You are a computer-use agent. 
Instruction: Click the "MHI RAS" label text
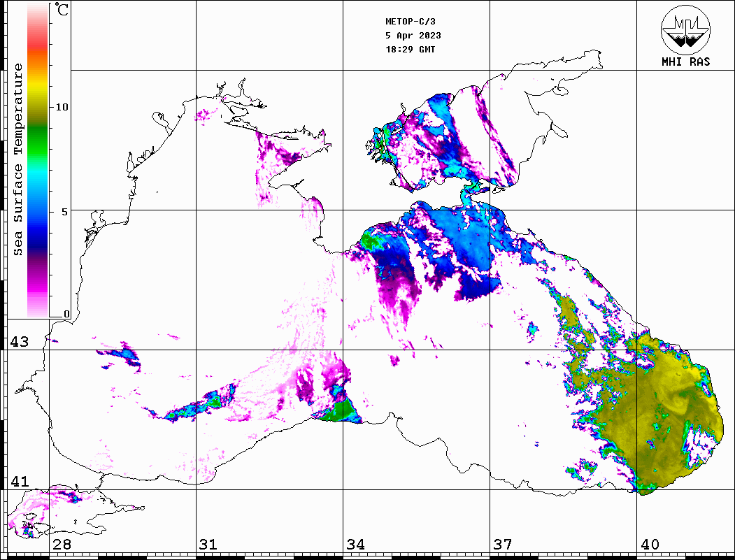[686, 62]
